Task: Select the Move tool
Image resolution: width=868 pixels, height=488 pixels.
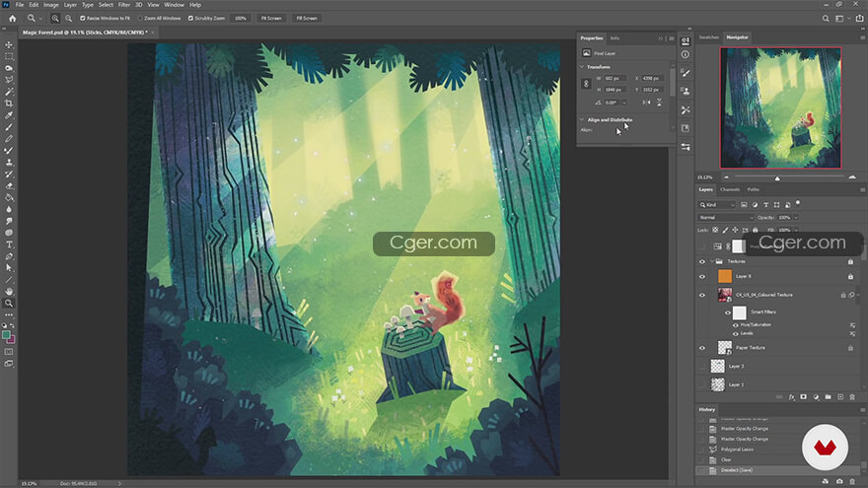Action: (10, 44)
